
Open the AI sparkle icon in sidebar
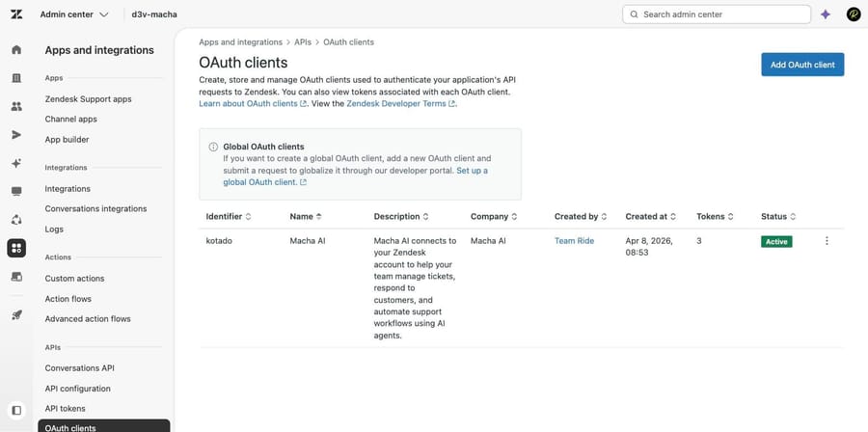tap(16, 163)
